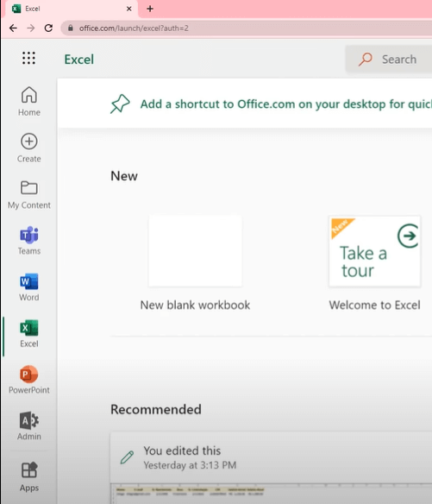
Task: Click the New blank workbook label
Action: coord(195,305)
